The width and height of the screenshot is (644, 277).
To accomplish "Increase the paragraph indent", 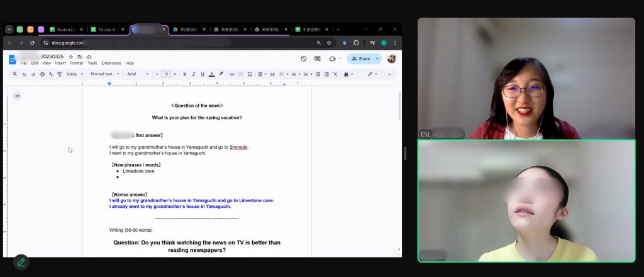I will click(326, 74).
